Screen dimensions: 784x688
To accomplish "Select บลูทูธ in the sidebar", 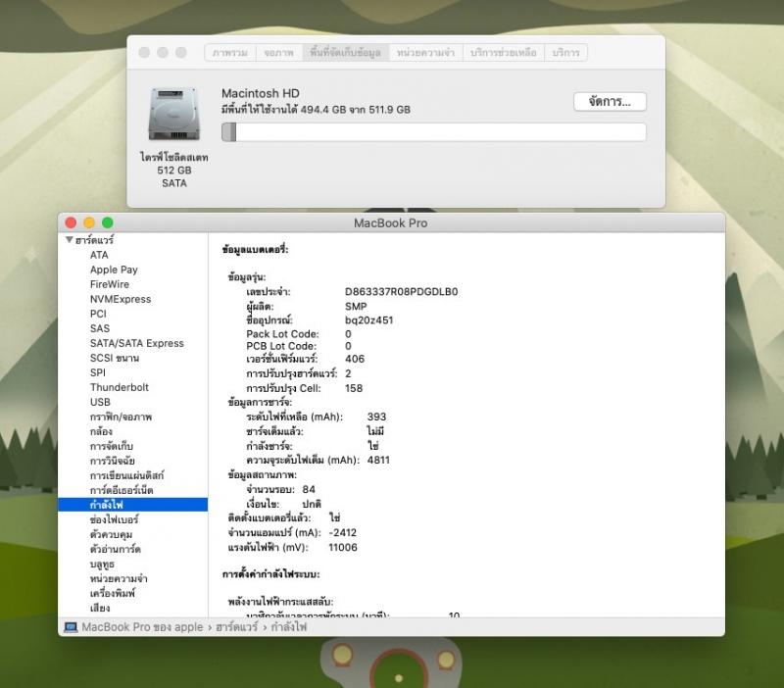I will pos(103,564).
